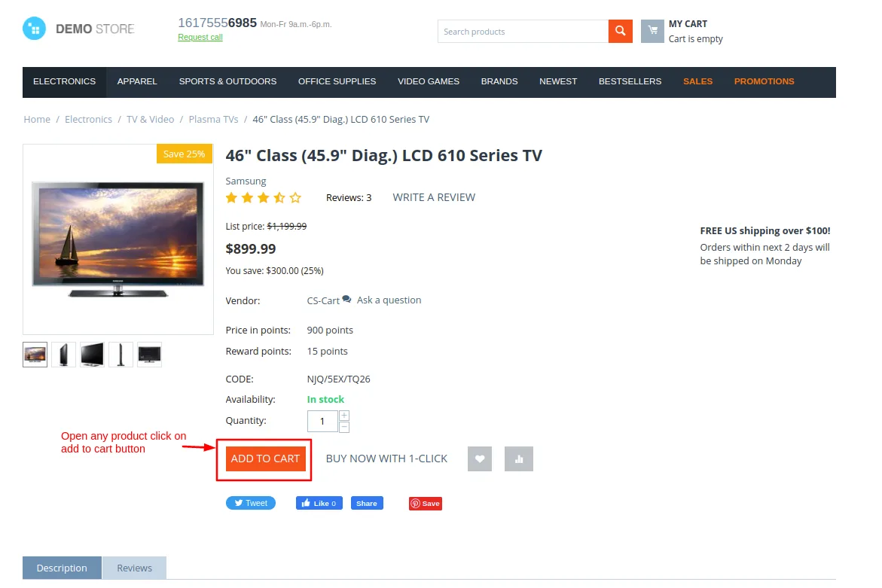This screenshot has width=882, height=588.
Task: Increase quantity with plus stepper
Action: [x=344, y=416]
